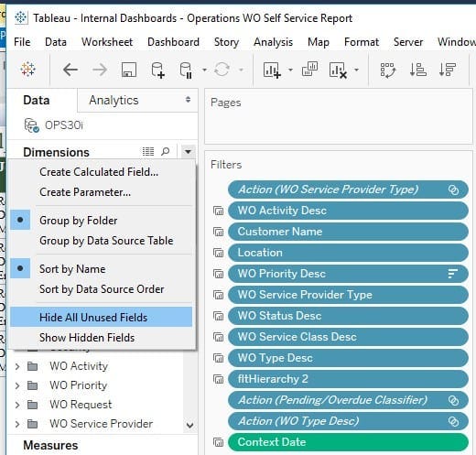The height and width of the screenshot is (455, 476).
Task: Click the action icon on Action (WO Type Desc) pill
Action: tap(453, 421)
